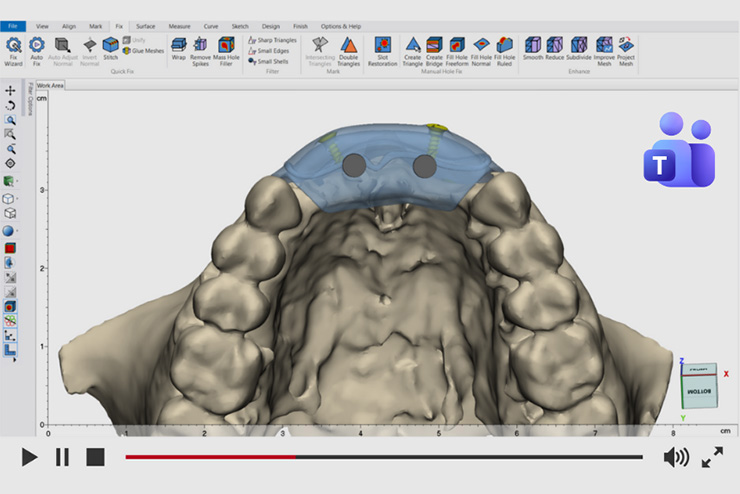Open the Surface ribbon tab
740x494 pixels.
click(145, 26)
